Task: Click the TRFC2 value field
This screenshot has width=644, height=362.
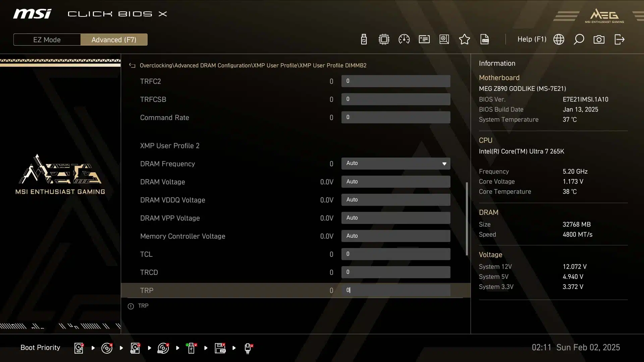Action: (396, 81)
